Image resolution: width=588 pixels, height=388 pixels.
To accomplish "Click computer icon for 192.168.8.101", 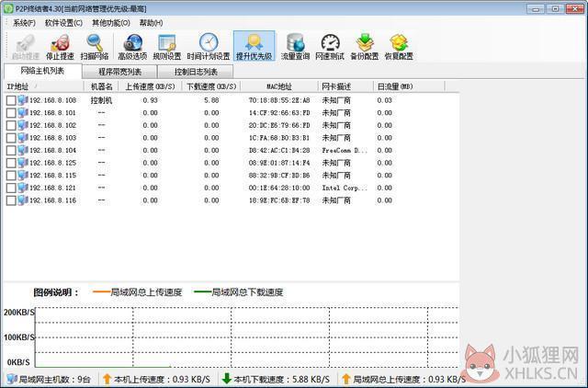I will tap(23, 112).
